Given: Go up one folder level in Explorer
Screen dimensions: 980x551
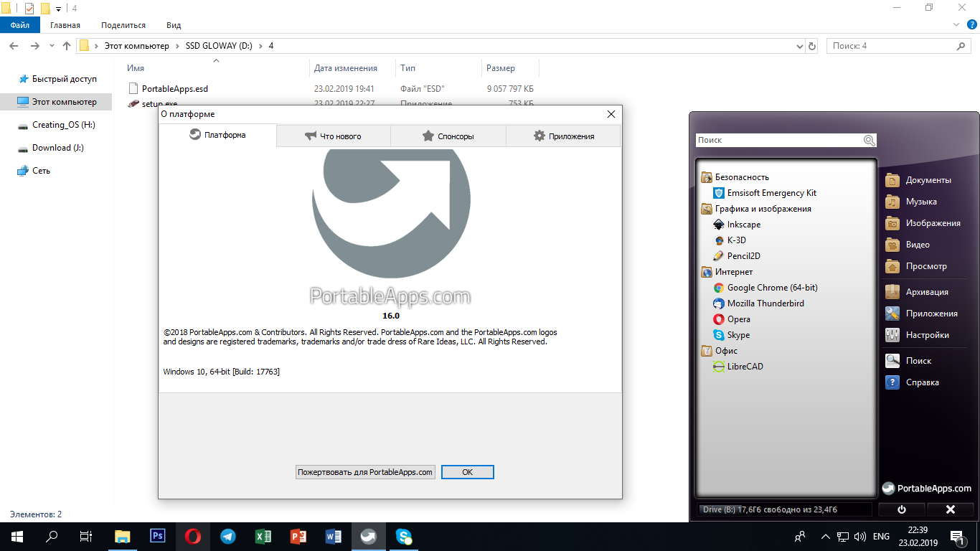Looking at the screenshot, I should tap(67, 46).
